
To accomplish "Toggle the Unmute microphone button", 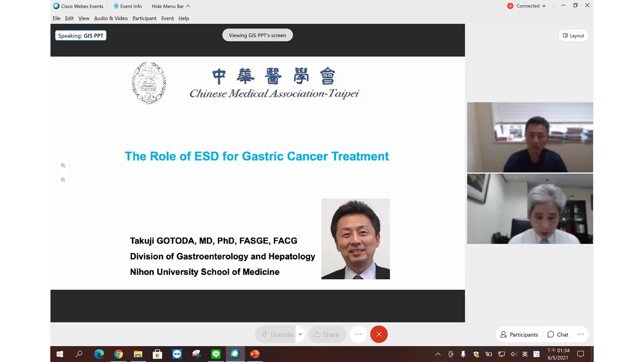I will (x=277, y=334).
